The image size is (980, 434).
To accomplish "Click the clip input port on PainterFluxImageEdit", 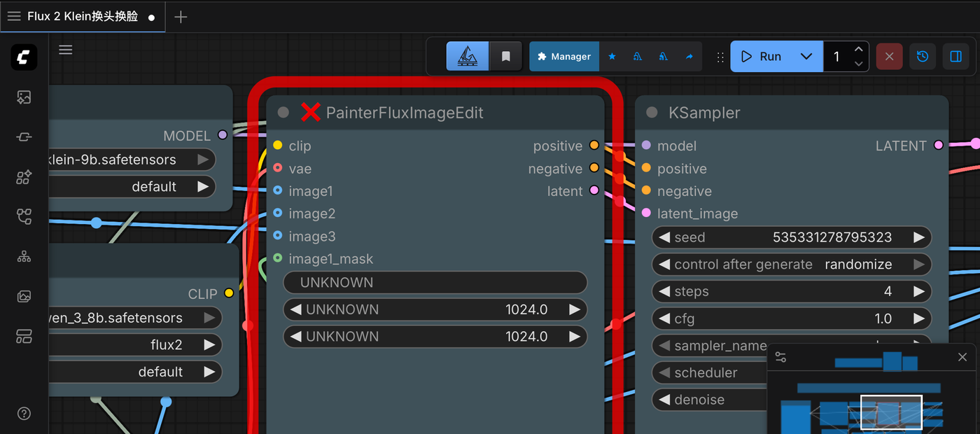I will coord(278,146).
